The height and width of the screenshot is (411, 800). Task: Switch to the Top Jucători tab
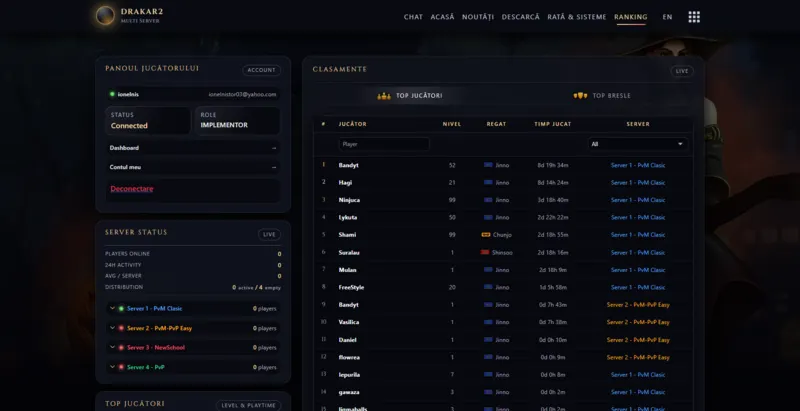point(410,96)
